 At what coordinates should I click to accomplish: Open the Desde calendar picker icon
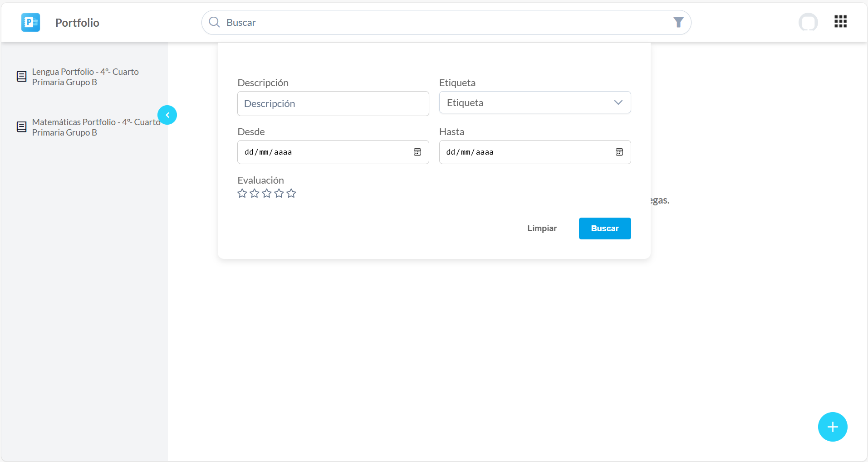click(417, 152)
